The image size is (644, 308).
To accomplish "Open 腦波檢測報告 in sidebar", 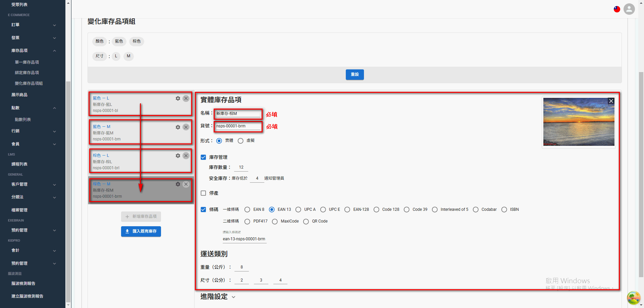I will (23, 284).
